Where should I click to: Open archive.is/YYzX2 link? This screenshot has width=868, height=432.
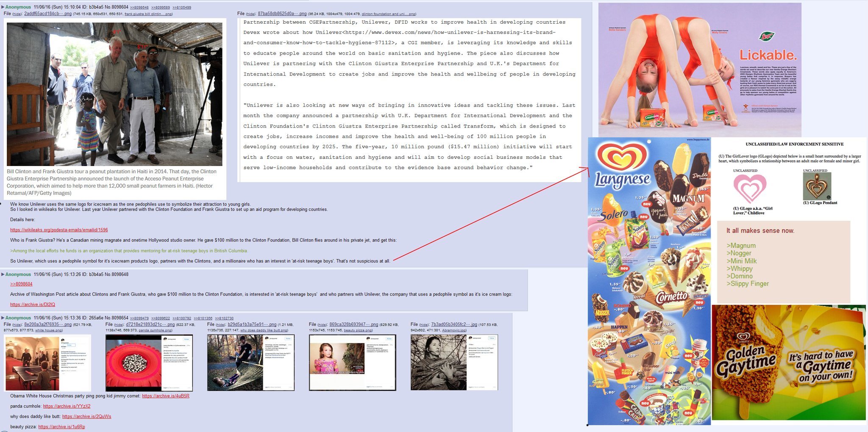67,406
